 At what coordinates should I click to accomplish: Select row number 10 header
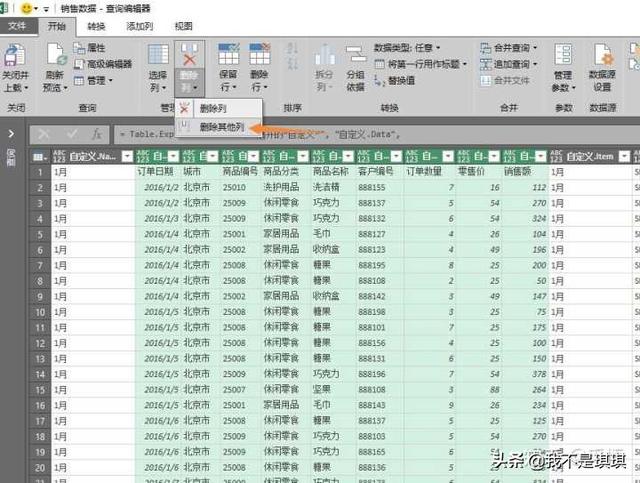40,312
